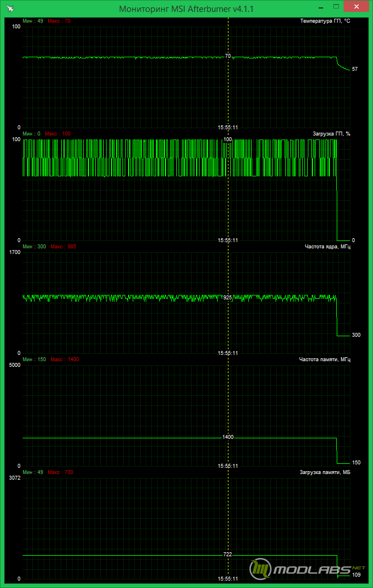Click current temperature value 57
The image size is (373, 588).
tap(355, 69)
